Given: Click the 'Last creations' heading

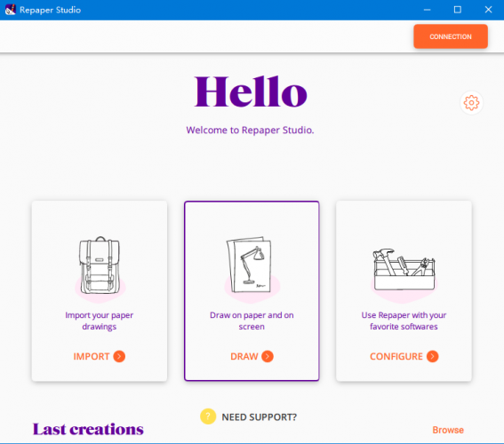Looking at the screenshot, I should (88, 429).
